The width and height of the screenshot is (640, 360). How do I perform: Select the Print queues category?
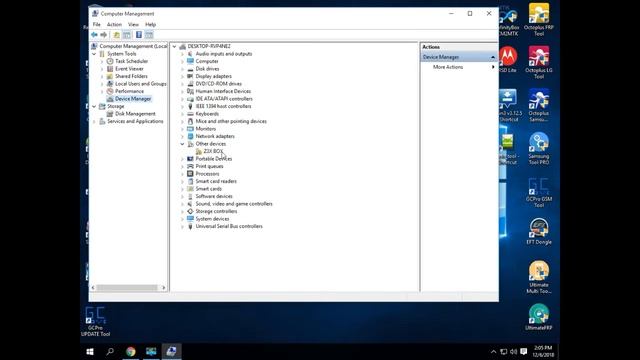pos(209,167)
